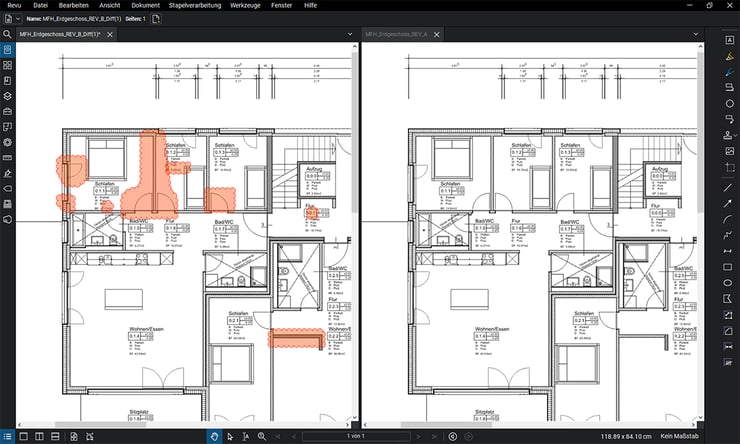Image resolution: width=740 pixels, height=444 pixels.
Task: Toggle vertical split view
Action: (39, 436)
